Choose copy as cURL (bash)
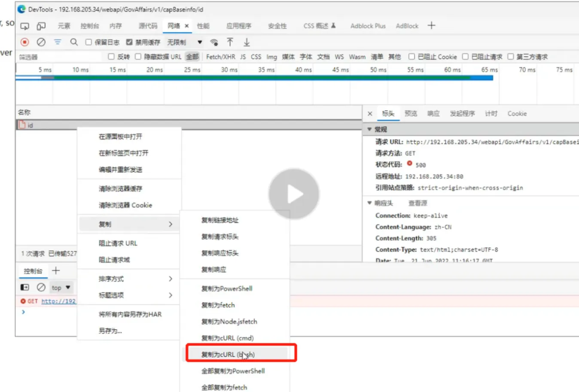This screenshot has height=392, width=579. click(228, 354)
